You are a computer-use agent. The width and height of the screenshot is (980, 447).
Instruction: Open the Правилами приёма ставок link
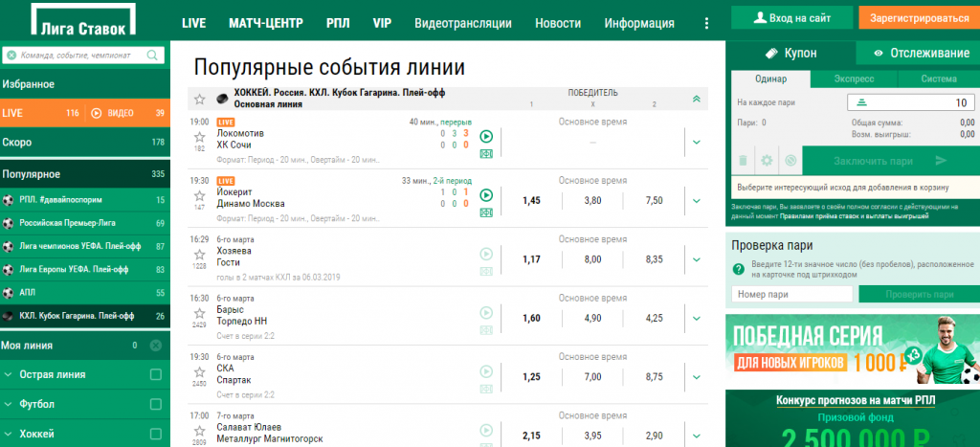pyautogui.click(x=855, y=215)
